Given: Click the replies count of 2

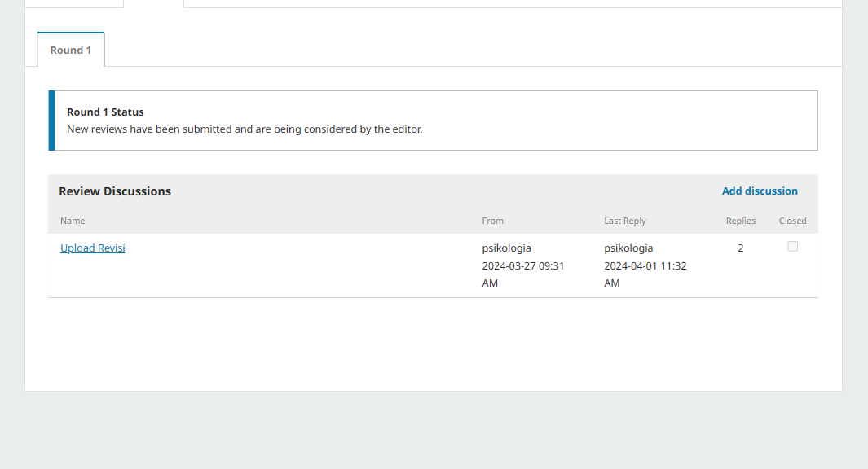Looking at the screenshot, I should coord(741,248).
